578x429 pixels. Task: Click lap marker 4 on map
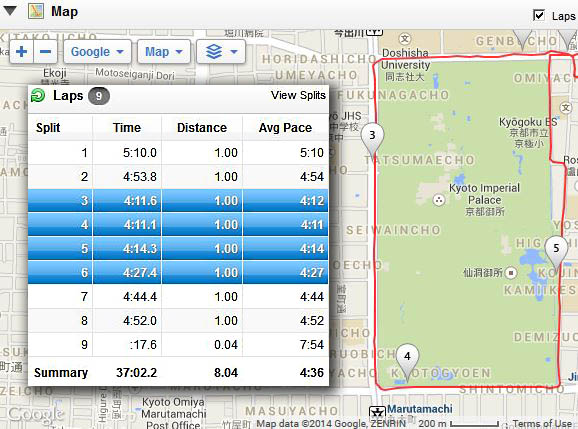(x=407, y=361)
